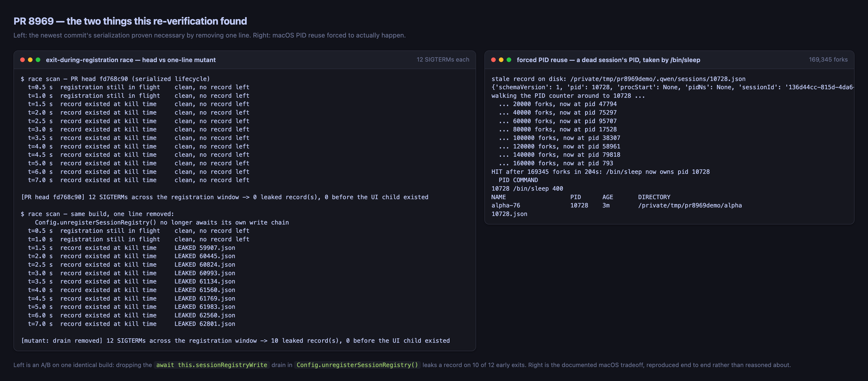Click 'LEAKED 60824.json' row
The height and width of the screenshot is (381, 868).
pos(131,265)
